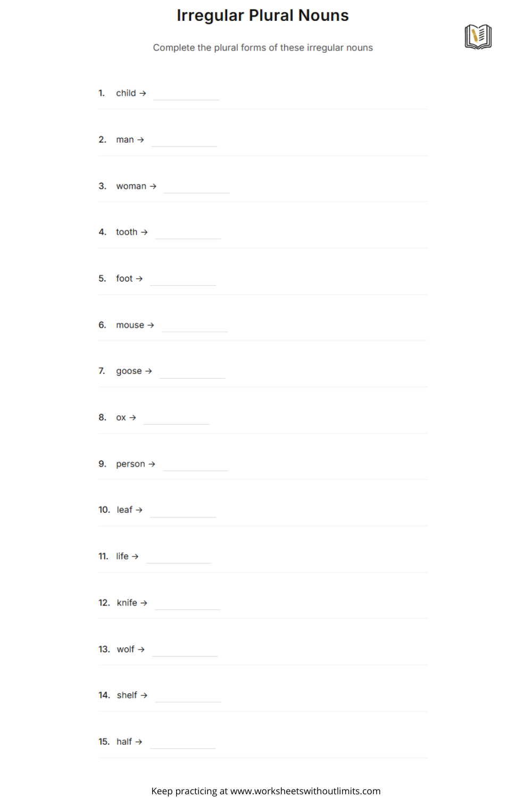Select the blank line after life

pyautogui.click(x=179, y=558)
